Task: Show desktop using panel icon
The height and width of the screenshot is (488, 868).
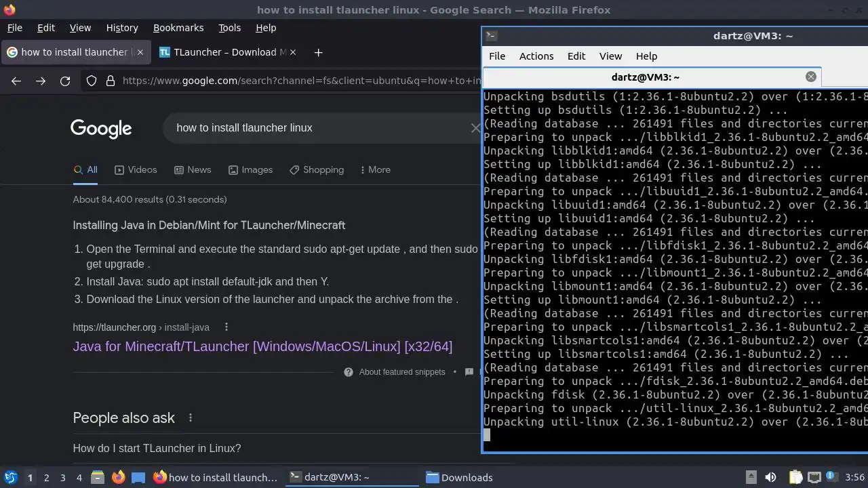Action: pos(138,478)
